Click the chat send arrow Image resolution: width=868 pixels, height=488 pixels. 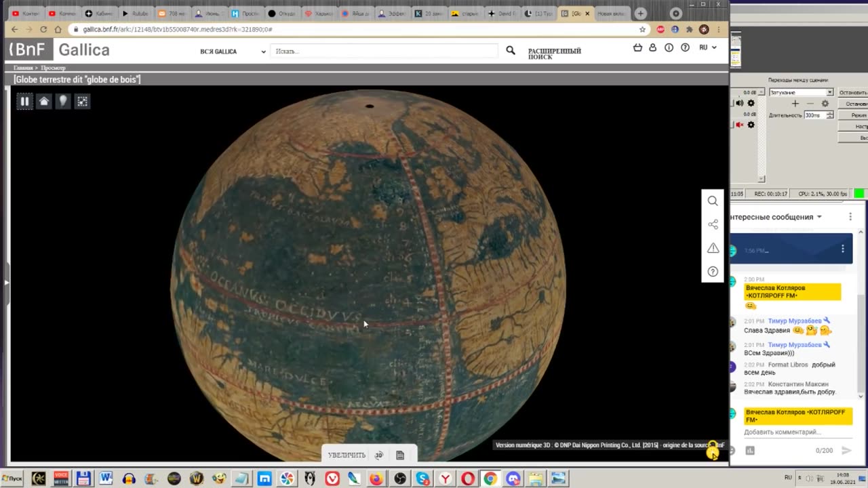(846, 450)
